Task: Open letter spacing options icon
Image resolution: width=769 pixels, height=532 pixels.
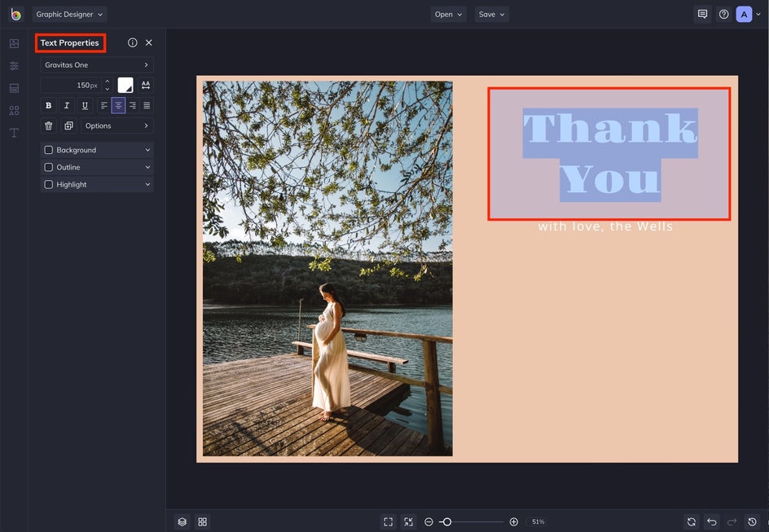Action: [x=146, y=86]
